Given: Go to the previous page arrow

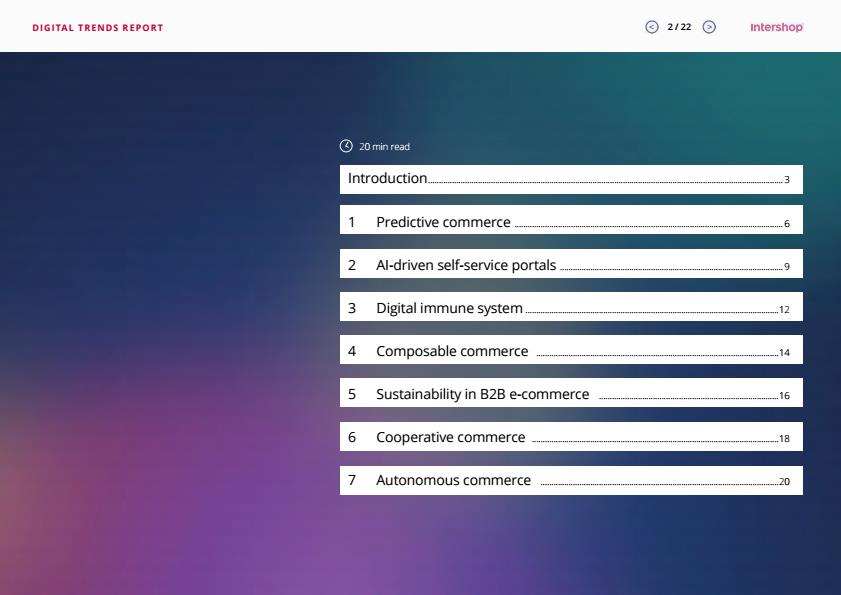Looking at the screenshot, I should [652, 27].
